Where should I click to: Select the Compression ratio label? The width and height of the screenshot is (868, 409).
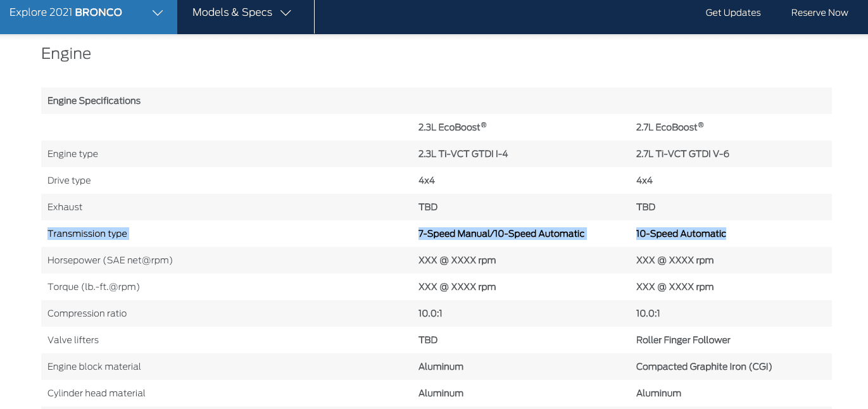coord(87,313)
